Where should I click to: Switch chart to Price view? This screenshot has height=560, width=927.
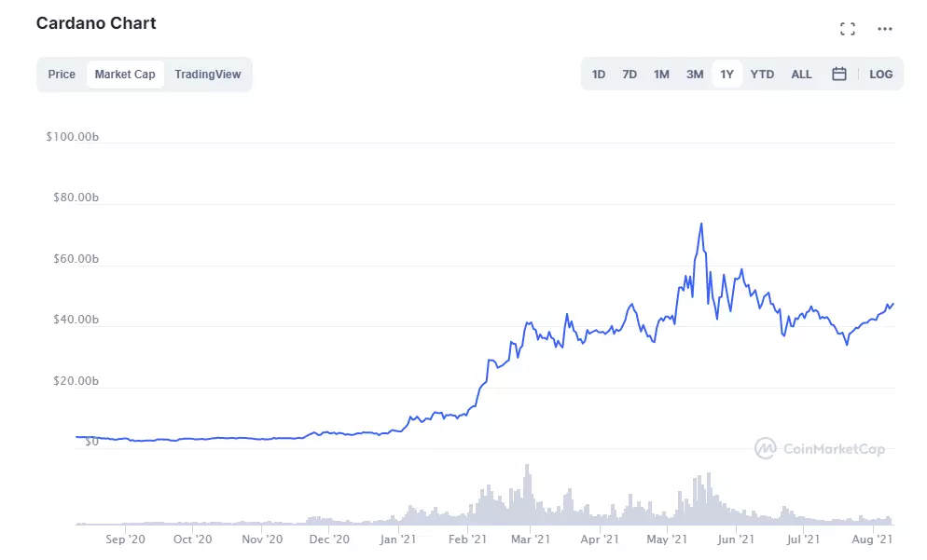62,74
